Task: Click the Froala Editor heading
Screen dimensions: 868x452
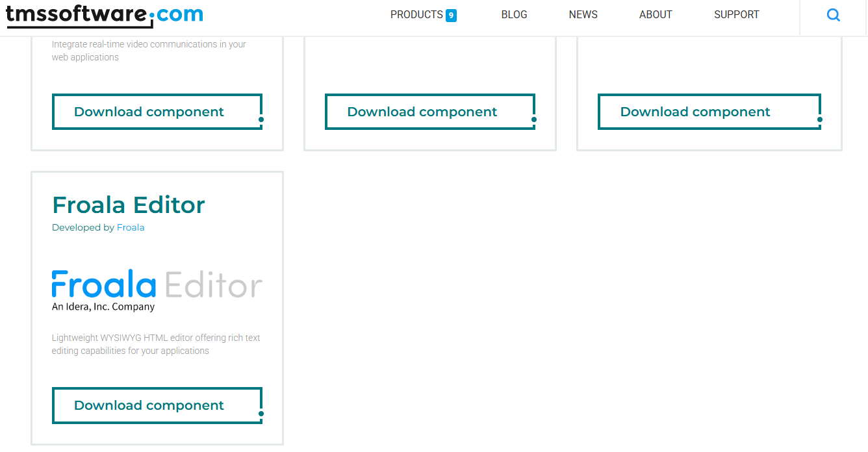Action: pos(128,205)
